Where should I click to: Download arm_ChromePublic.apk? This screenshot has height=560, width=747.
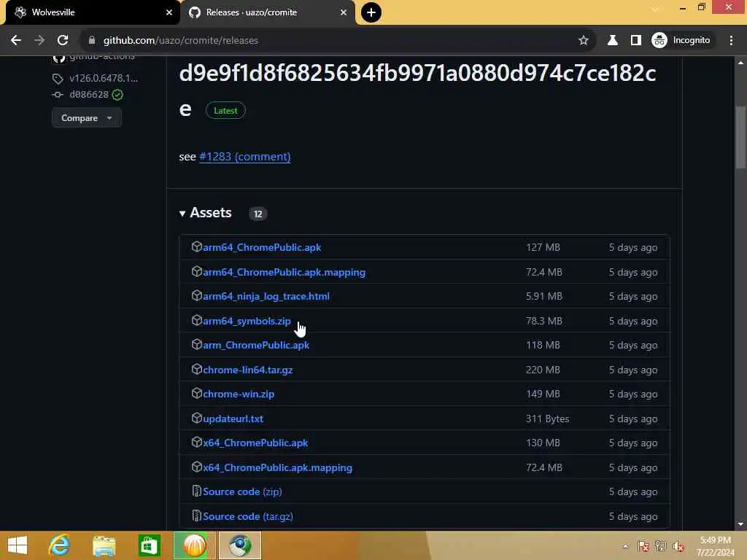256,345
